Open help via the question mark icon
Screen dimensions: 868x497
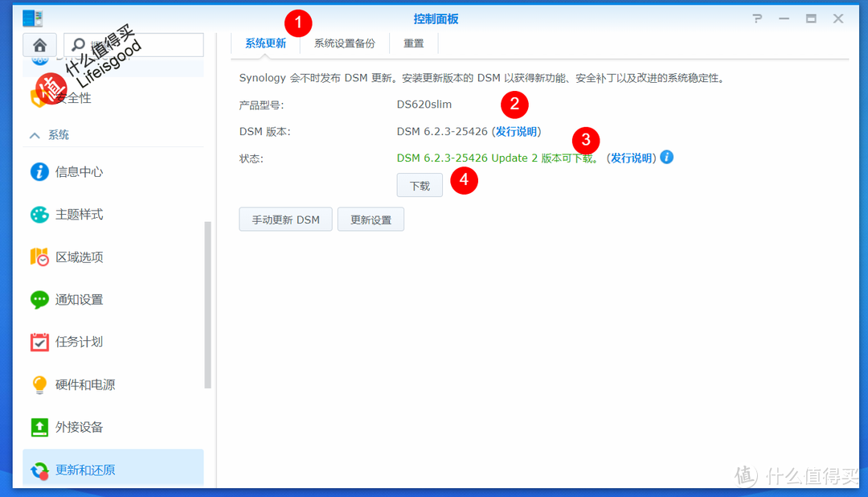[756, 18]
